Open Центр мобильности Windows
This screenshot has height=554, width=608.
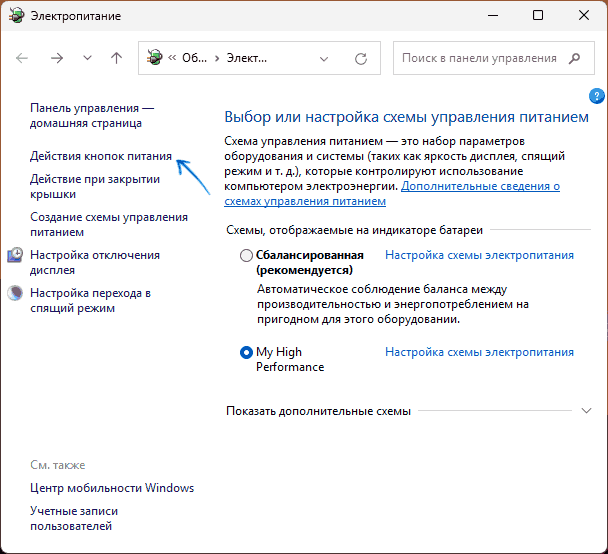(x=112, y=488)
